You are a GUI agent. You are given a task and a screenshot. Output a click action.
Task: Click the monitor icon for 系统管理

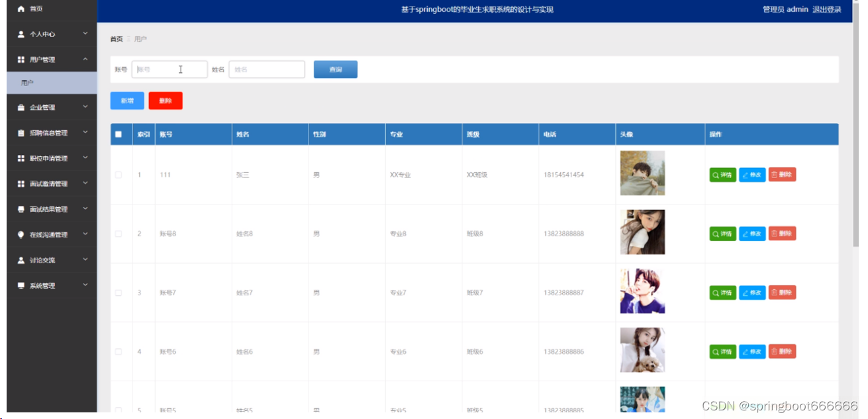[21, 286]
